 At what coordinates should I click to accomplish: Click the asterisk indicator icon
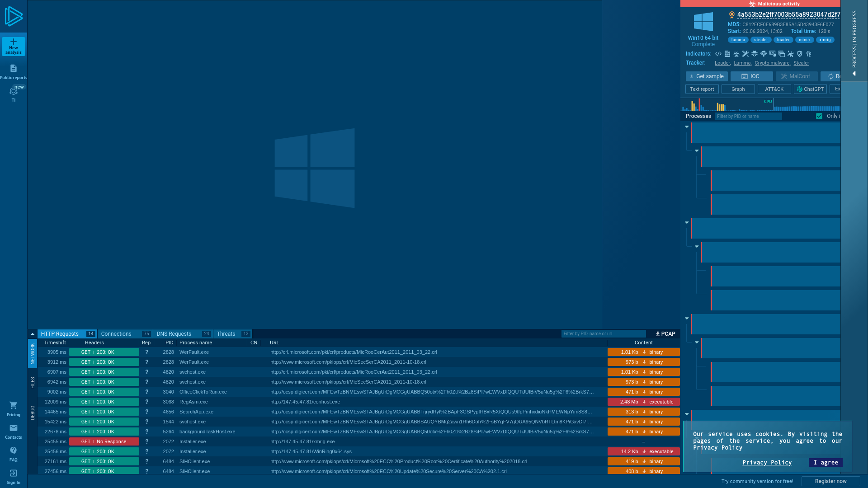tap(791, 54)
